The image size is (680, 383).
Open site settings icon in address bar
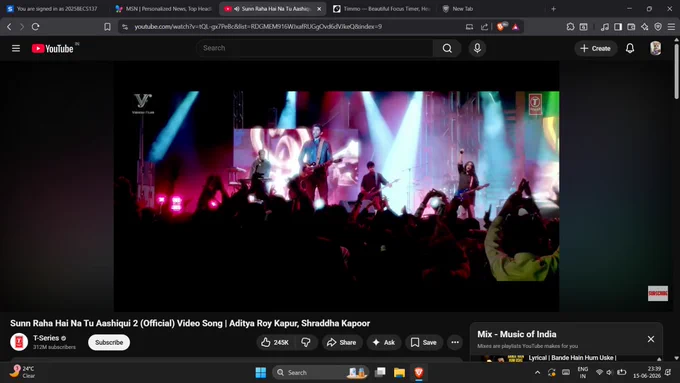pyautogui.click(x=125, y=27)
